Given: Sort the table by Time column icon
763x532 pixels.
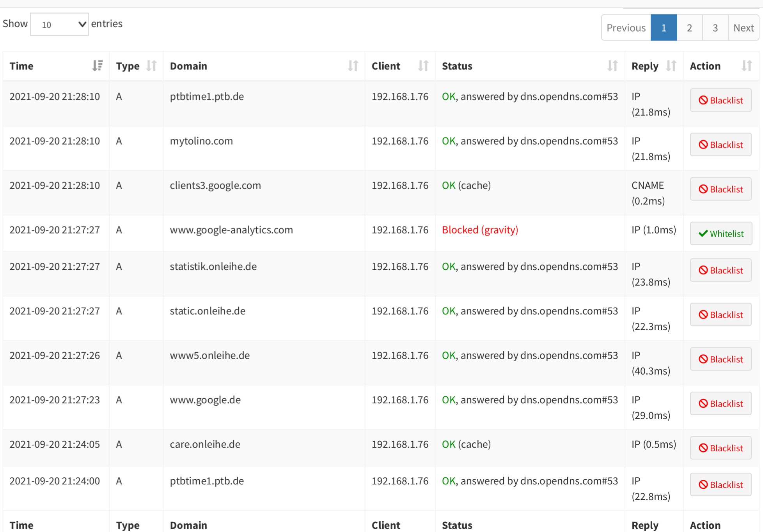Looking at the screenshot, I should tap(98, 66).
